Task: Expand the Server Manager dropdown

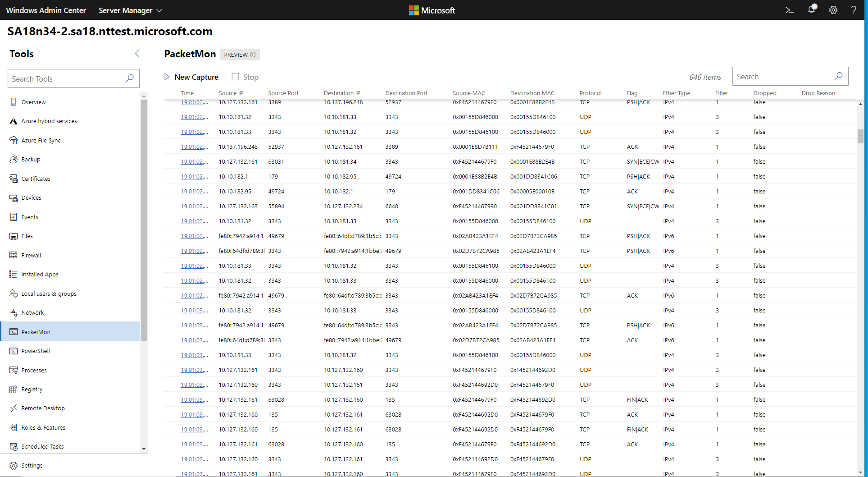Action: [130, 10]
